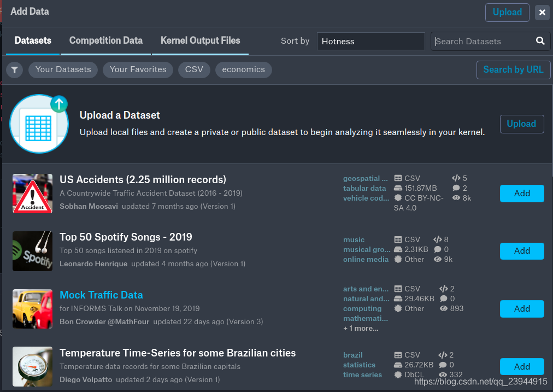Add the Temperature Time-Series Brazilian cities dataset
The width and height of the screenshot is (553, 392).
point(522,367)
